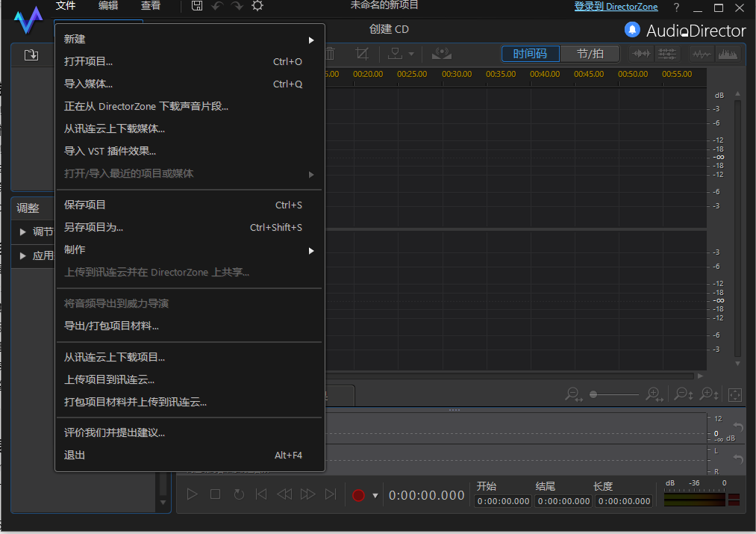Expand the 应用 section
This screenshot has width=756, height=534.
(x=22, y=255)
